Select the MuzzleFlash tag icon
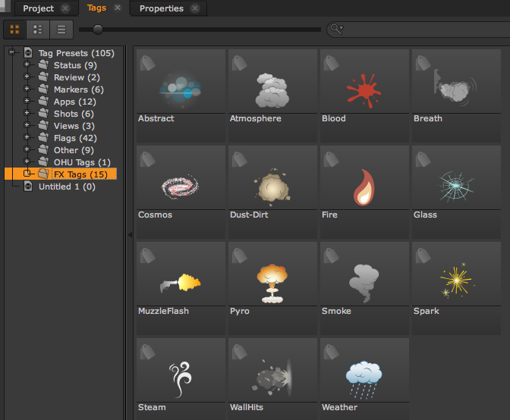This screenshot has height=420, width=510. point(180,283)
